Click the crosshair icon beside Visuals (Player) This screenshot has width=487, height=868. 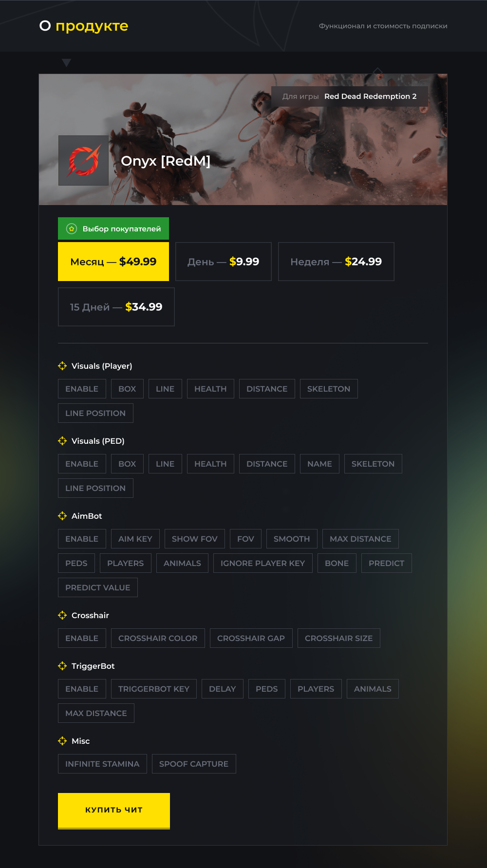[x=62, y=366]
